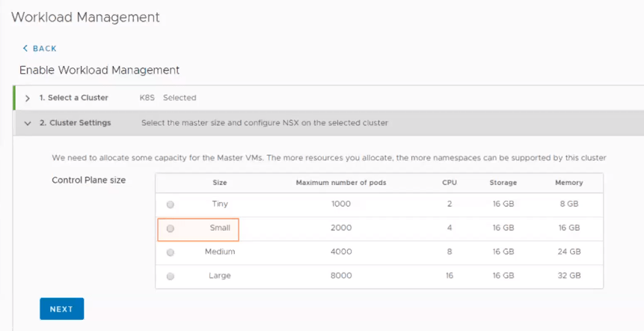Image resolution: width=644 pixels, height=331 pixels.
Task: Select the Large control plane radio button
Action: (x=171, y=276)
